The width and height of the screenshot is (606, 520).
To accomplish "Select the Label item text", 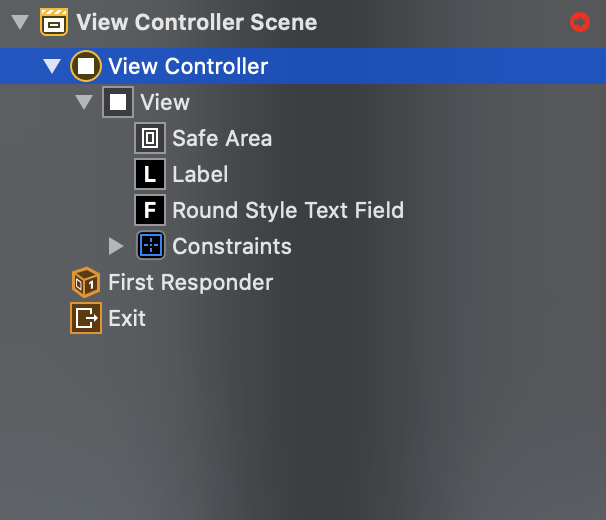I will click(200, 174).
